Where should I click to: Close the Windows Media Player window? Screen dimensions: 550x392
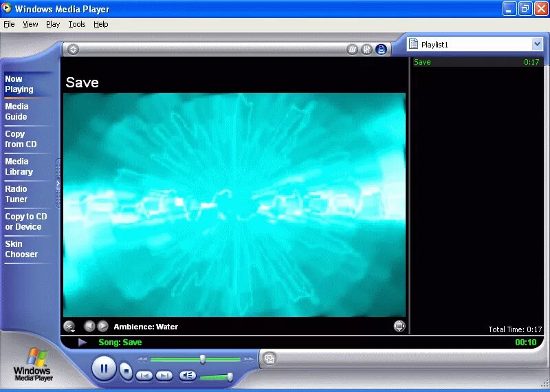(541, 8)
